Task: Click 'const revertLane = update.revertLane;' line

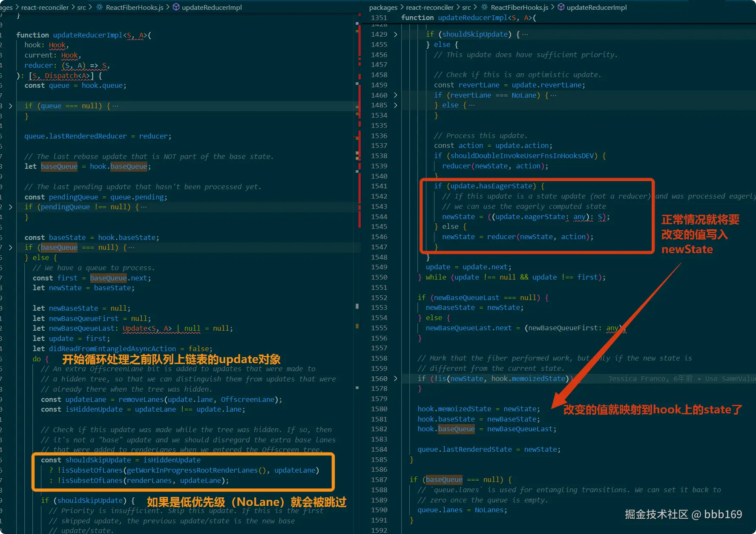Action: (509, 85)
